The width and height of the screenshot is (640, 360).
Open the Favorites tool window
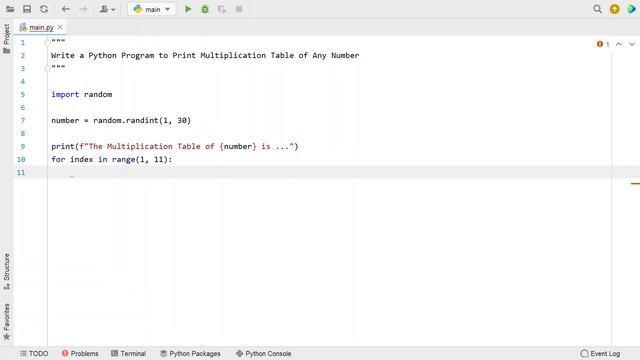(7, 322)
